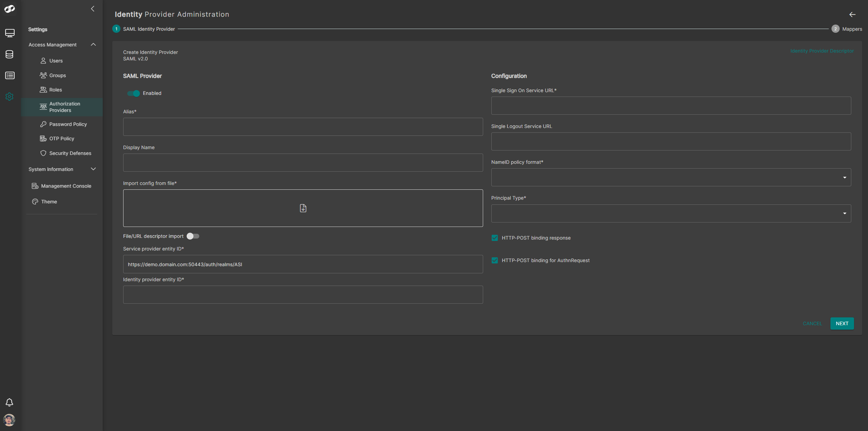The image size is (868, 431).
Task: Open OTP Policy menu item
Action: click(62, 139)
